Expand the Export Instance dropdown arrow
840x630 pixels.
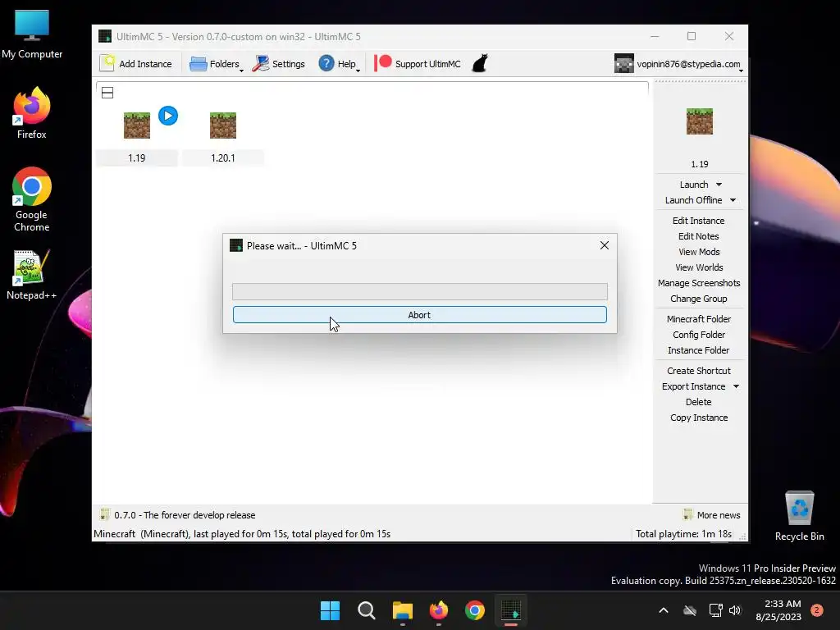point(736,386)
